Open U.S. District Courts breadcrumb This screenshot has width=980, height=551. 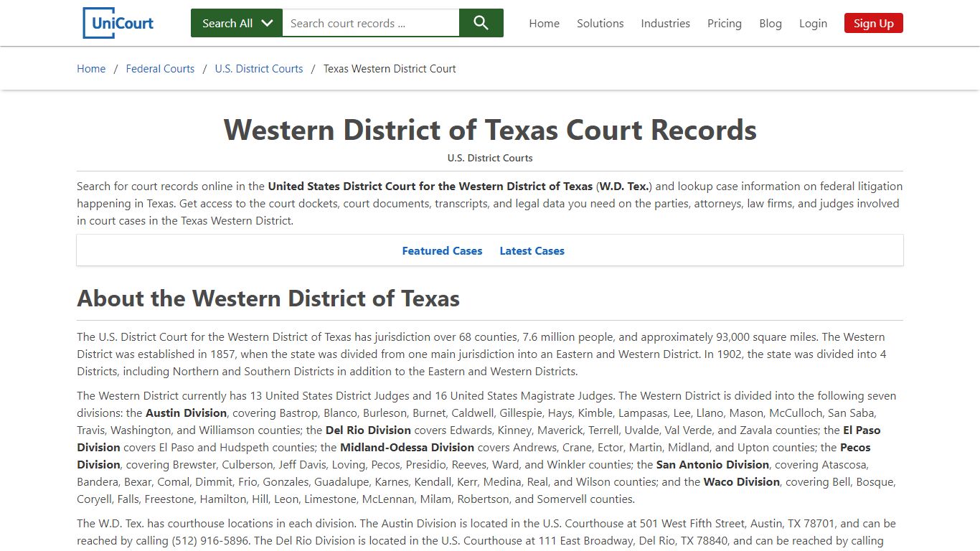click(259, 69)
